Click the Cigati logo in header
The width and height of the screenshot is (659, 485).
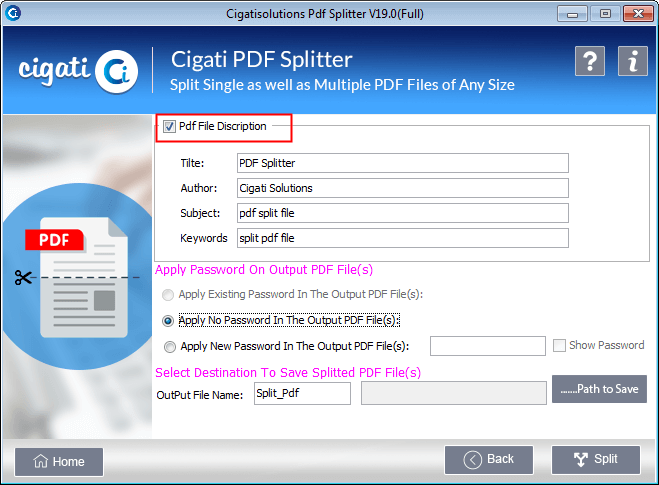pyautogui.click(x=78, y=71)
